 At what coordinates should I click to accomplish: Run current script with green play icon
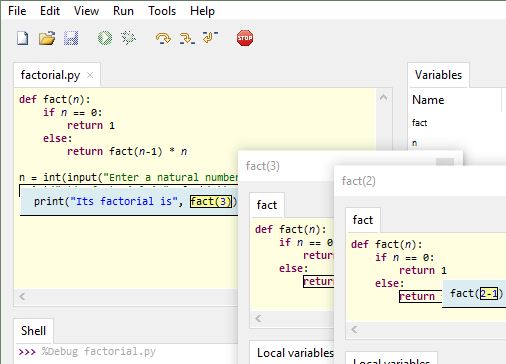tap(105, 38)
